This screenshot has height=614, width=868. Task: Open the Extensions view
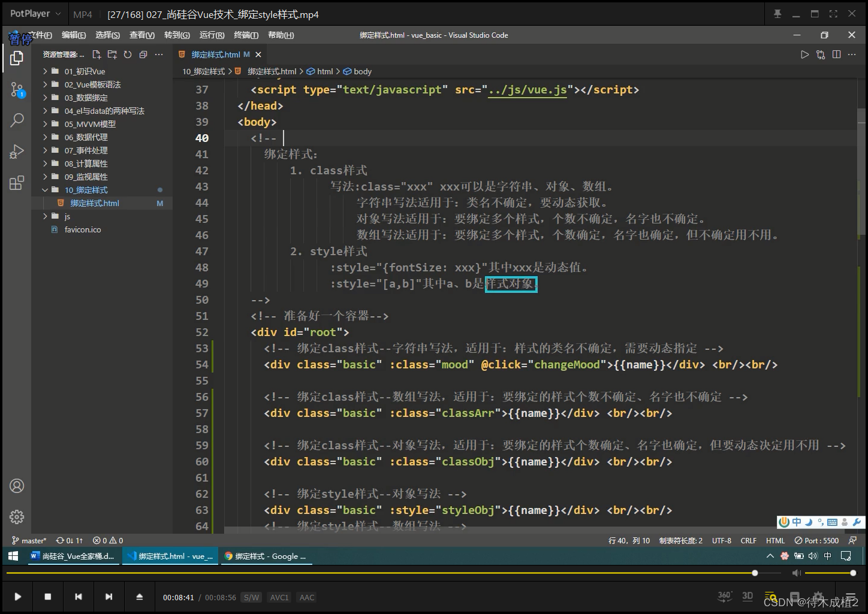17,183
